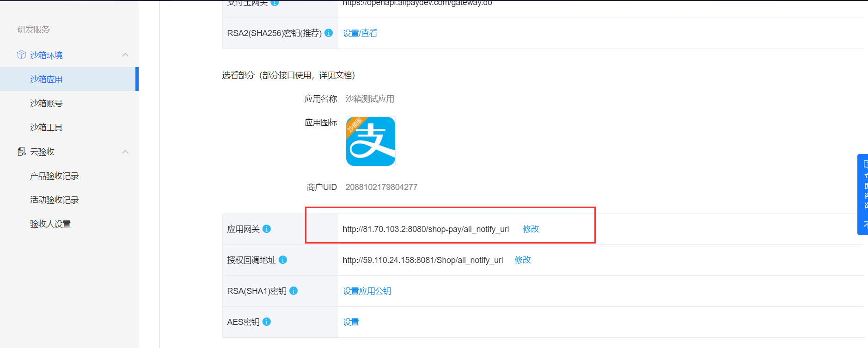Collapse the 云验收 menu chevron
The width and height of the screenshot is (868, 348).
(x=125, y=152)
